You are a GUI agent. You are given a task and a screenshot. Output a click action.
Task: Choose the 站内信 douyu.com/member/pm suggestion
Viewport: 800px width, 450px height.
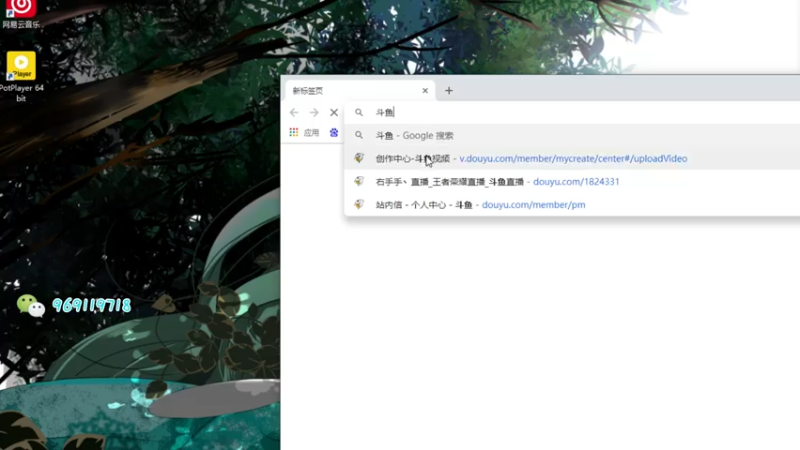pyautogui.click(x=572, y=205)
